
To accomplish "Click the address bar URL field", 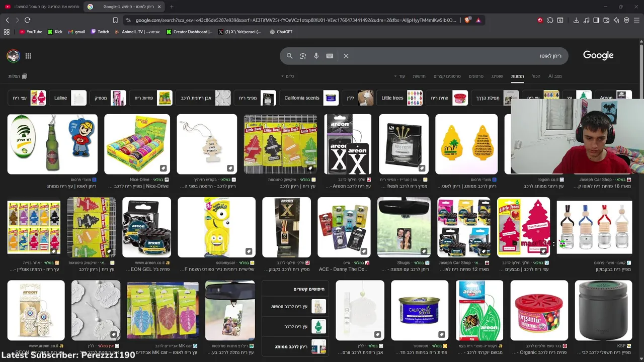I will 296,20.
